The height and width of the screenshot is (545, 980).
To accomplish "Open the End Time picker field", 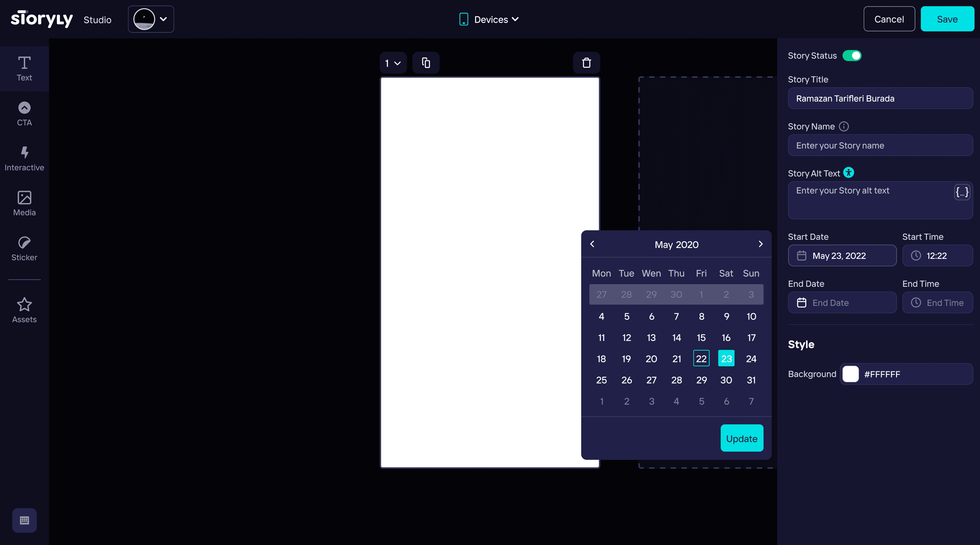I will pyautogui.click(x=937, y=303).
